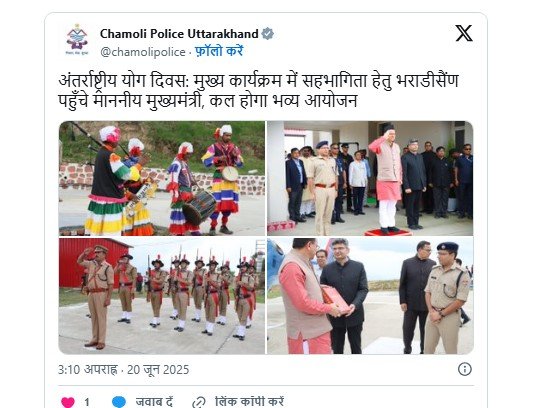
Task: Click the verified badge next to Chamoli Police Uttarakhand
Action: coord(268,34)
